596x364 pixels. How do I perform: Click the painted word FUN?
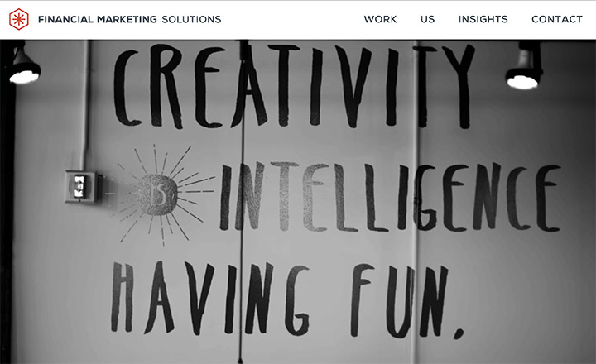(x=399, y=301)
